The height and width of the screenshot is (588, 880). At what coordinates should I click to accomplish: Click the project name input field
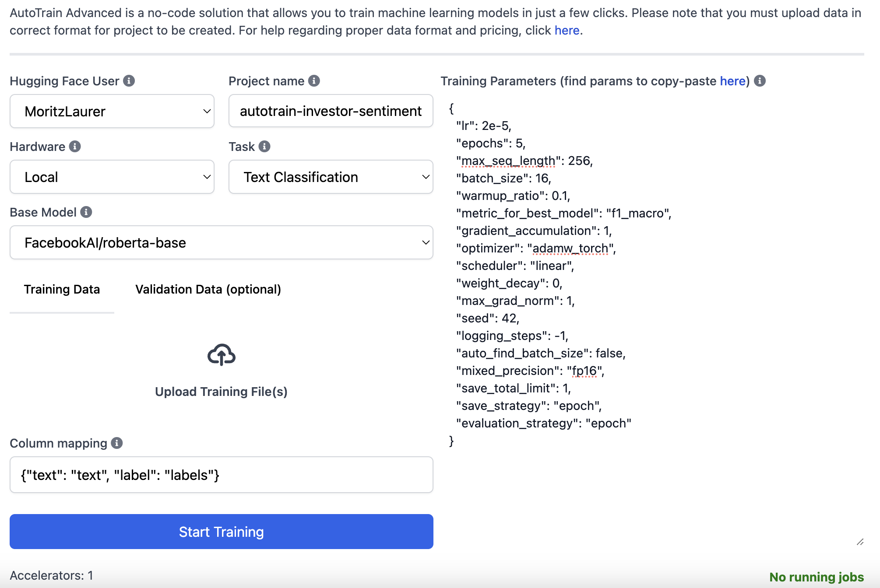(x=330, y=111)
